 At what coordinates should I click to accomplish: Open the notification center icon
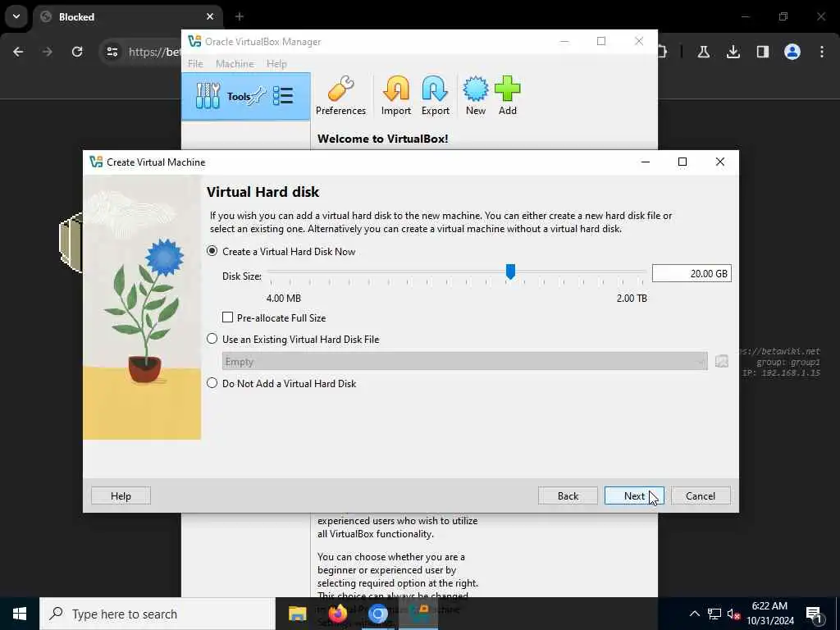(x=813, y=614)
